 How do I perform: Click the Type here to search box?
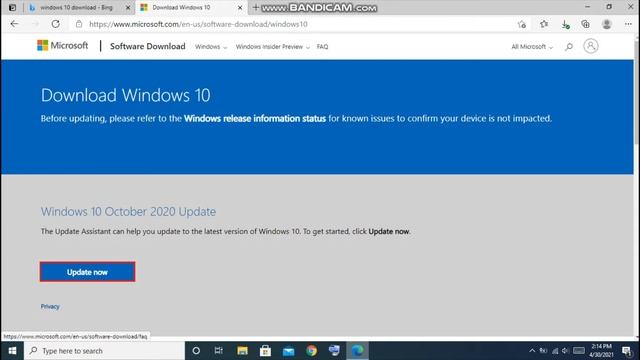[x=104, y=351]
